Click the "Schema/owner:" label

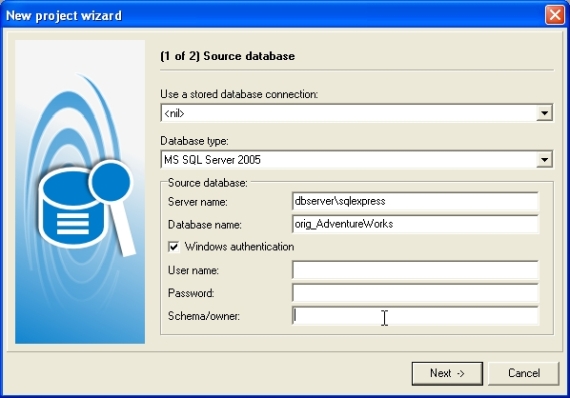(x=204, y=316)
